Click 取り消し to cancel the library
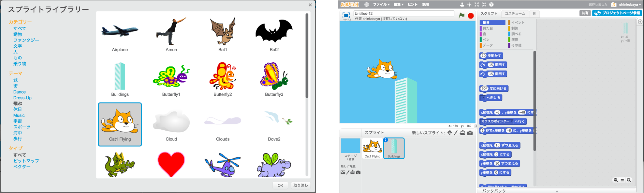This screenshot has width=644, height=193. 300,185
